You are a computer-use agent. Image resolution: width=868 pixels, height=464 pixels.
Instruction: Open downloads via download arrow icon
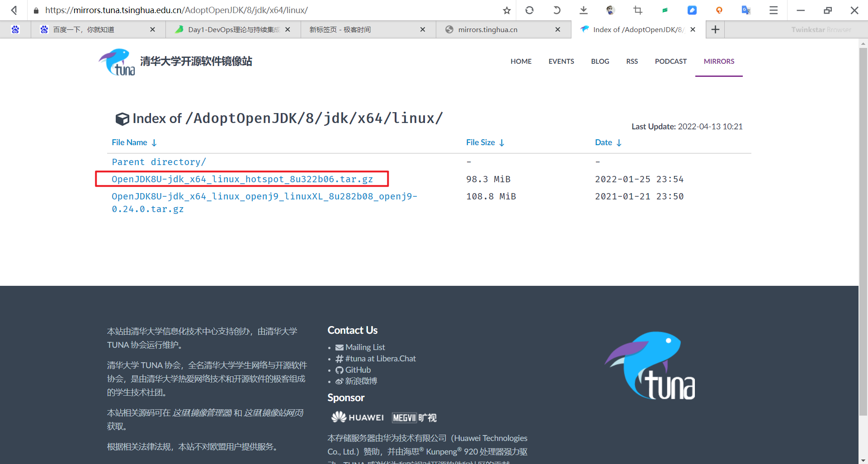click(x=584, y=10)
